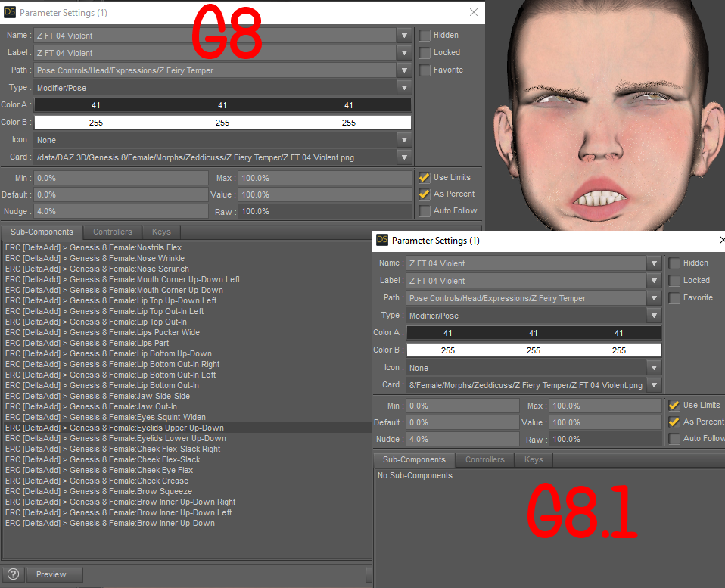
Task: Switch to Keys tab in G8.1 window
Action: pyautogui.click(x=534, y=460)
